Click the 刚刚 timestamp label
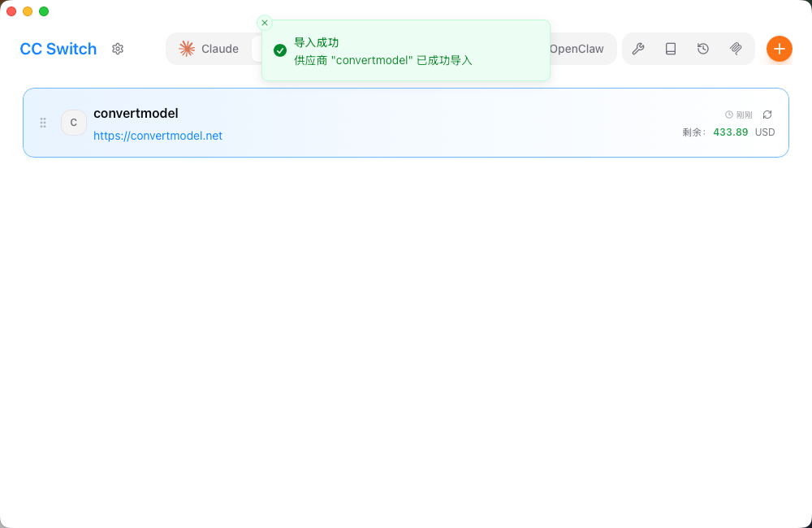This screenshot has height=528, width=812. pos(743,114)
